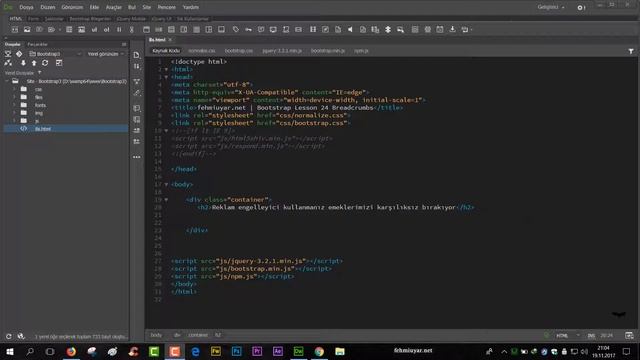Open the Ekle menu
640x360 pixels.
[x=94, y=7]
